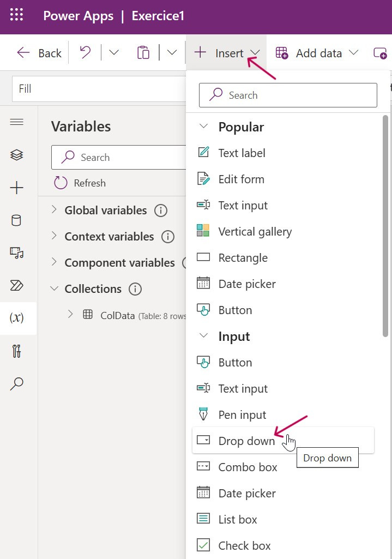Open the Insert pane plus icon
The height and width of the screenshot is (559, 392).
click(17, 188)
